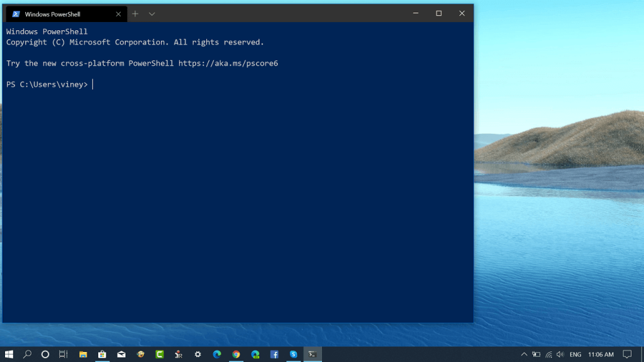Open the Windows Start menu
The height and width of the screenshot is (362, 644).
pyautogui.click(x=9, y=354)
